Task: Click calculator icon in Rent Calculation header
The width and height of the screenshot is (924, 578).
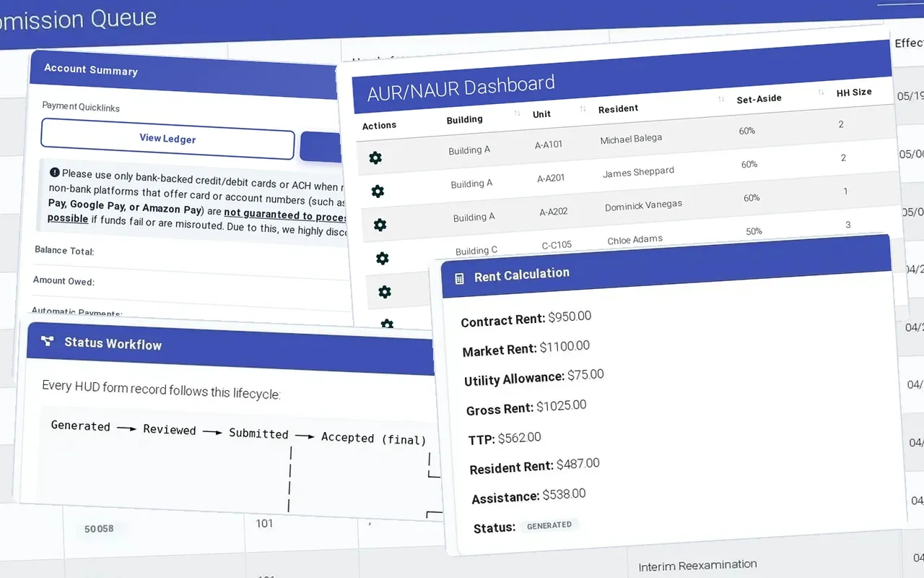Action: tap(459, 278)
